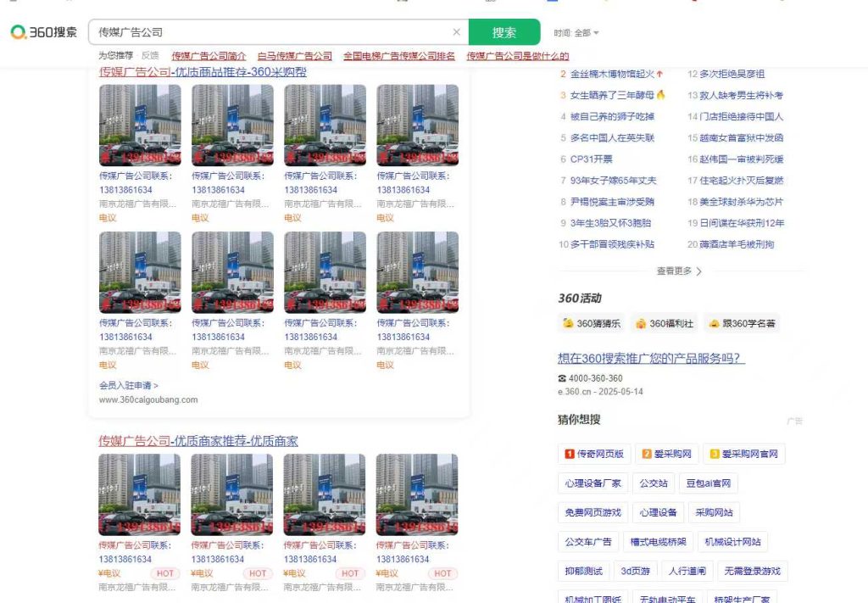Select suggestion 传媒广告公司是做什么的
Screen dimensions: 868x603
(518, 56)
